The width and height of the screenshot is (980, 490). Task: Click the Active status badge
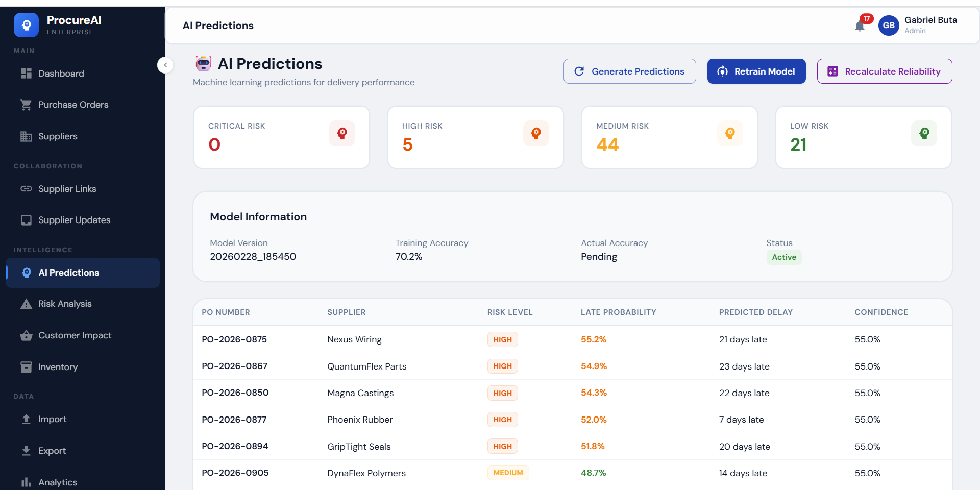783,257
